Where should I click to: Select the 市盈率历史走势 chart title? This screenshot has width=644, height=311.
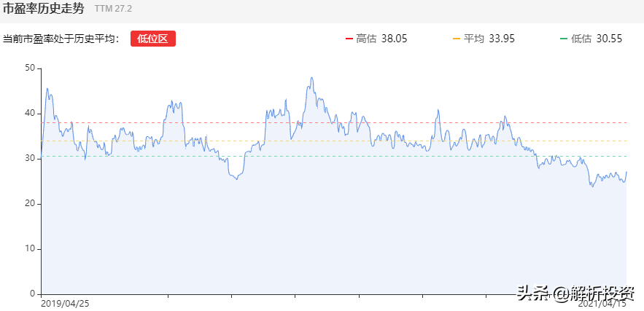click(44, 9)
